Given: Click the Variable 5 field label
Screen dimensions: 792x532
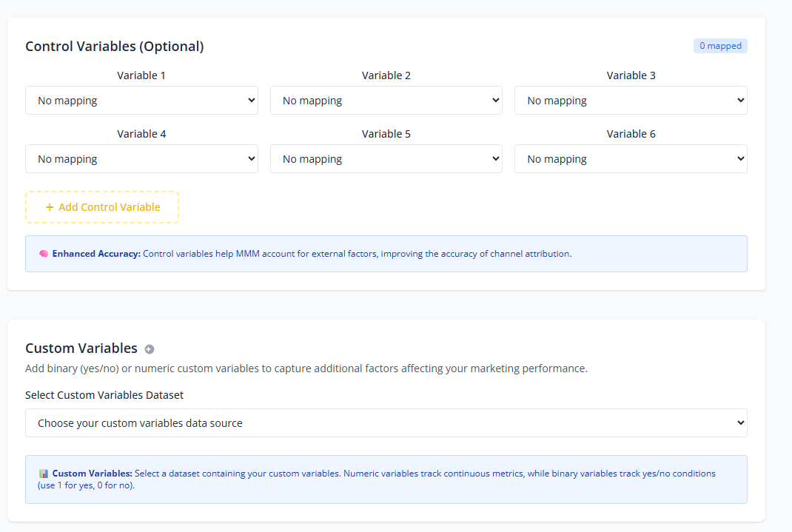Looking at the screenshot, I should (x=386, y=134).
